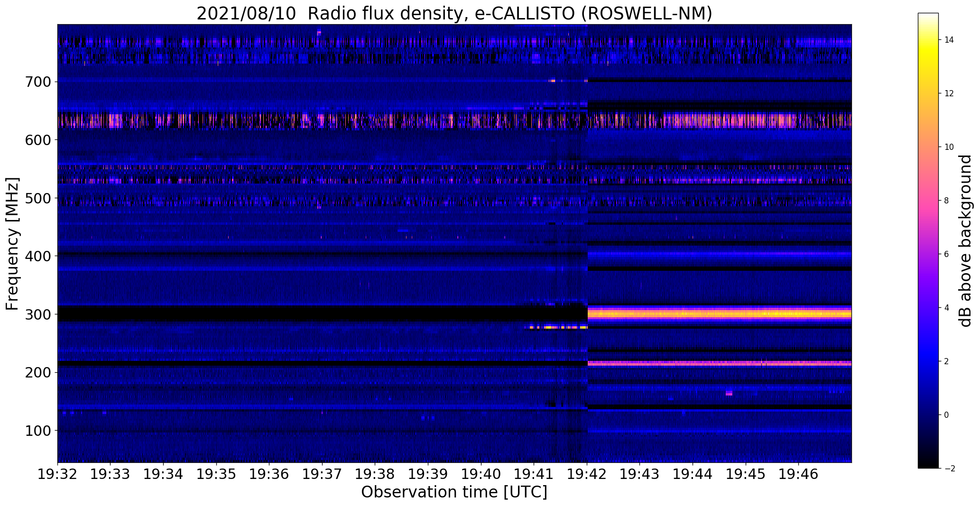Click the colorbar tick label 0
The image size is (980, 506).
point(947,415)
